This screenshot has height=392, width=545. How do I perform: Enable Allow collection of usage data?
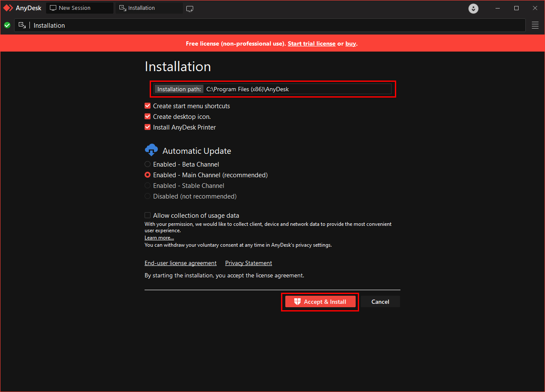[x=148, y=216]
